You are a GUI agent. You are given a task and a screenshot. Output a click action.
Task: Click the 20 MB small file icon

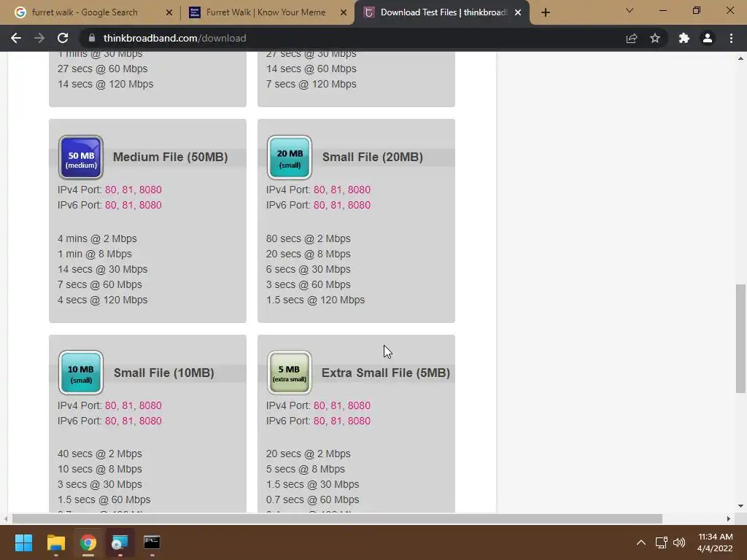pos(290,157)
